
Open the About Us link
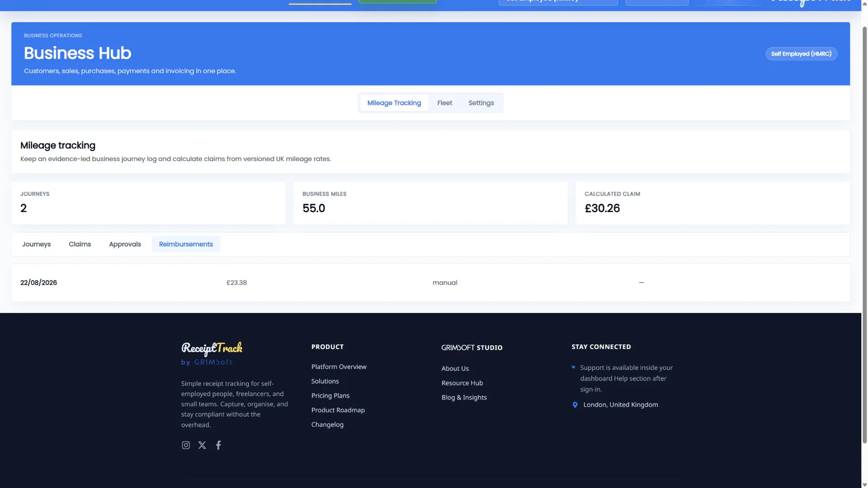click(x=455, y=368)
